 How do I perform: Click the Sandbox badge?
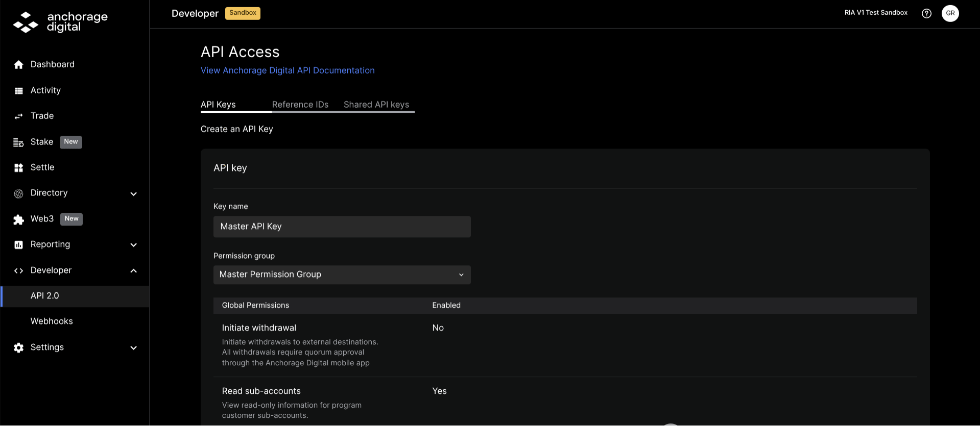pos(243,13)
